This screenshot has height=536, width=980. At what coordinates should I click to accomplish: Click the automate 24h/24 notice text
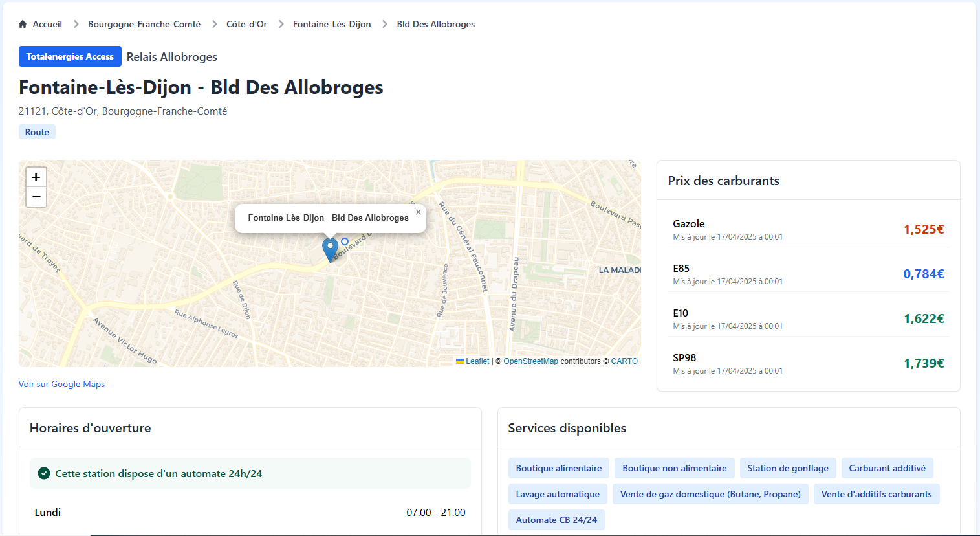158,473
